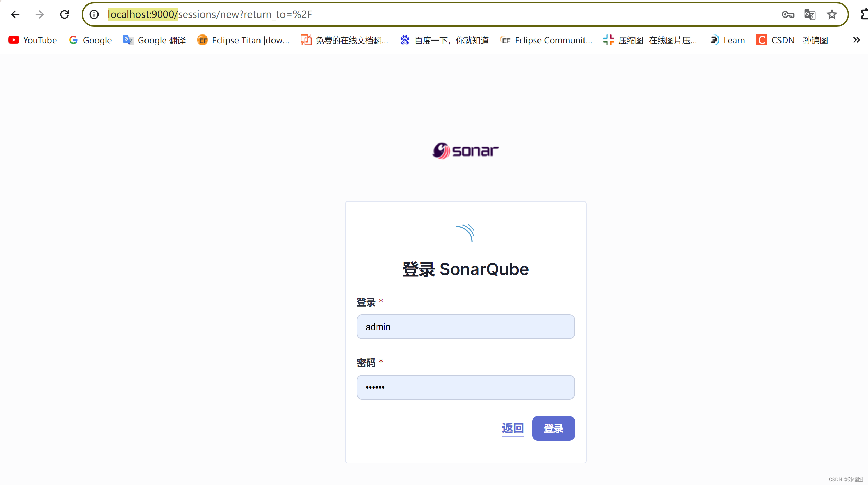This screenshot has width=868, height=485.
Task: Click the browser forward arrow
Action: pos(40,14)
